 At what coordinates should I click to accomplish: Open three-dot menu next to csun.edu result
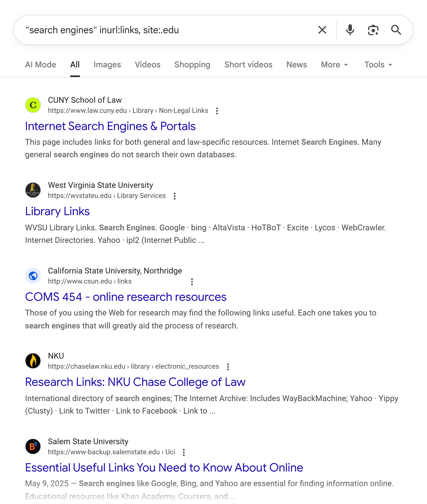click(x=192, y=282)
